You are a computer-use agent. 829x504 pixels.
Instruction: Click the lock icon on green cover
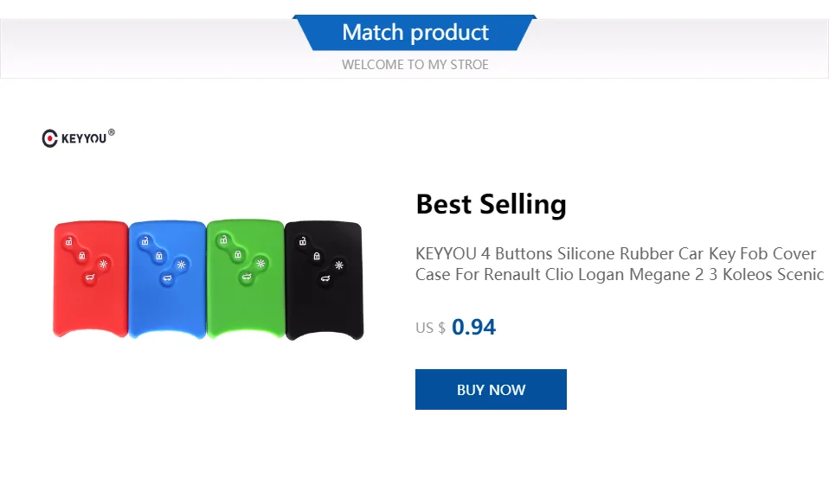pos(238,255)
